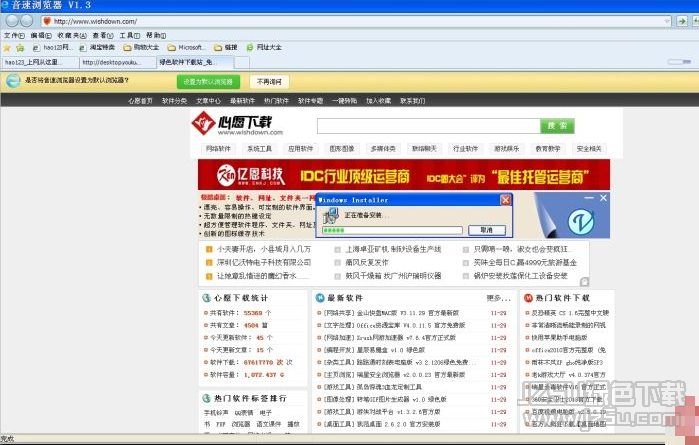Viewport: 699px width, 445px height.
Task: Open the hao123 bookmark
Action: [52, 47]
